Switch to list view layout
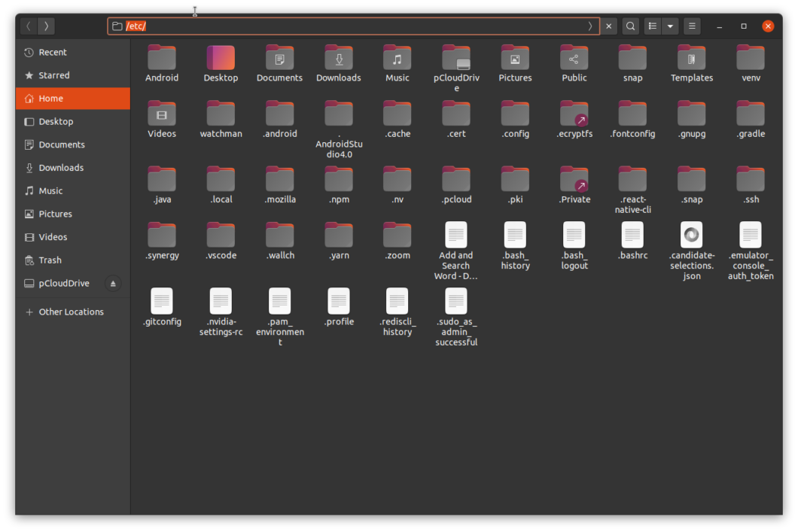Image resolution: width=798 pixels, height=532 pixels. [x=651, y=26]
